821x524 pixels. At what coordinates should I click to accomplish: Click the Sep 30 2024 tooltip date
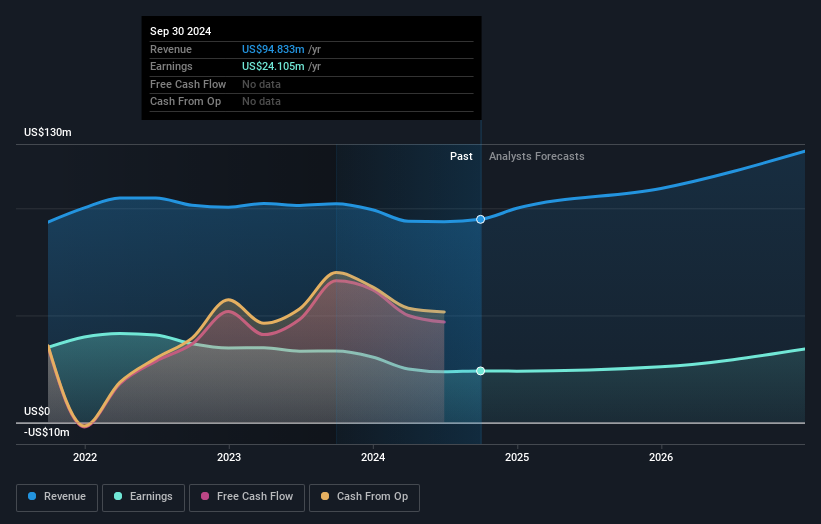tap(181, 31)
